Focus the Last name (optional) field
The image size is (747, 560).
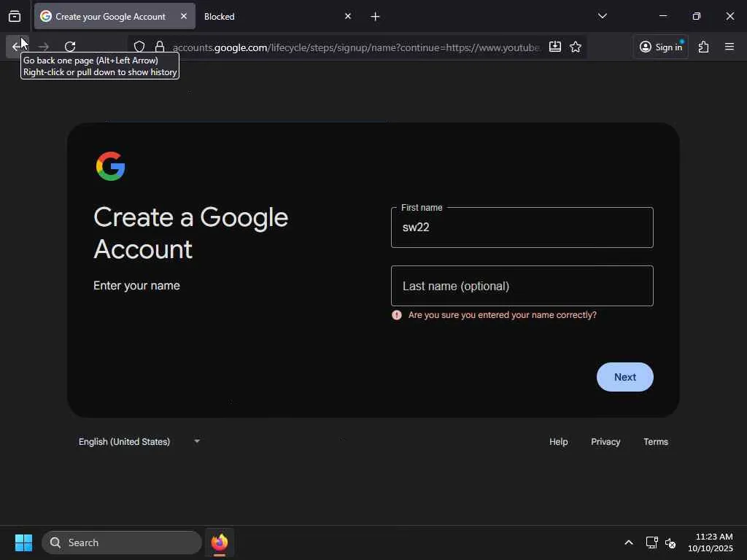pyautogui.click(x=522, y=286)
